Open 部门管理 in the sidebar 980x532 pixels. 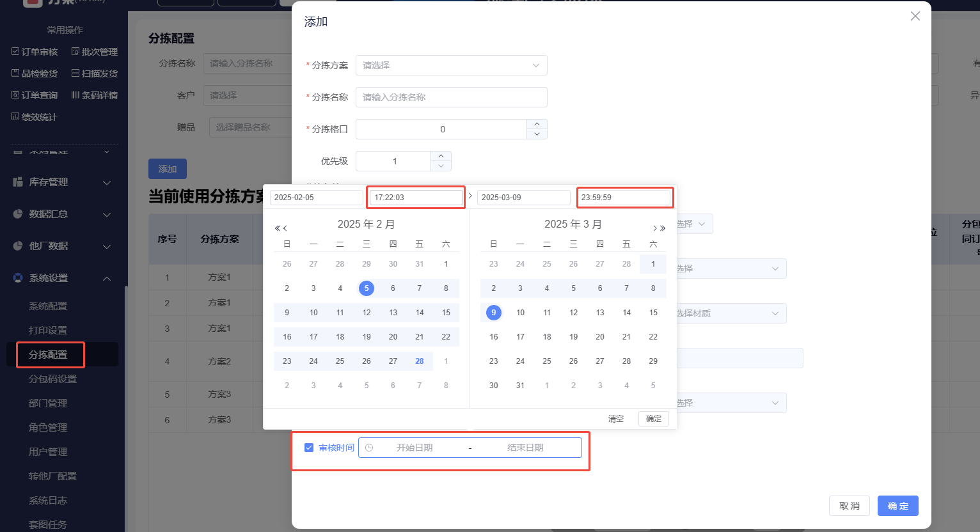48,403
